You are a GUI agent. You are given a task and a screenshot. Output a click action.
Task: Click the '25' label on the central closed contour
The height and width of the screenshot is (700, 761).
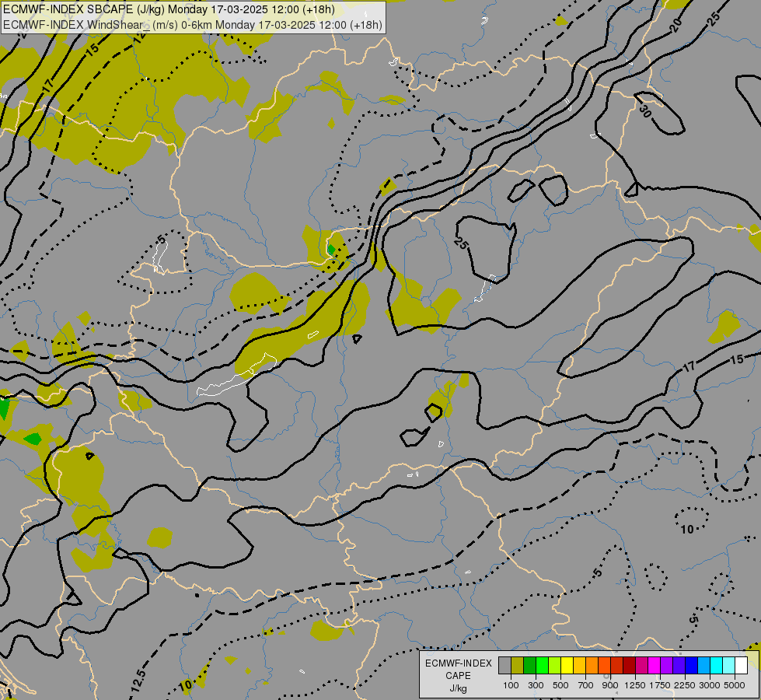click(461, 243)
